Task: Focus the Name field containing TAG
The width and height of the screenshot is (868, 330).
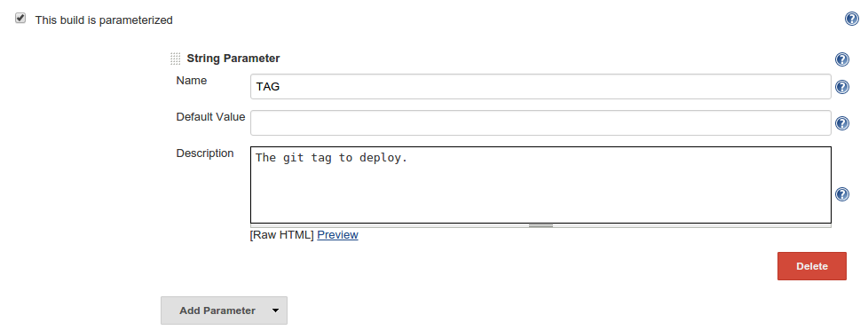Action: [541, 86]
